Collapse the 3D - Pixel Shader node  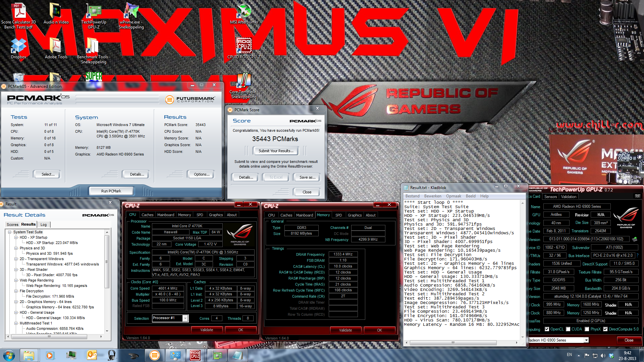click(x=16, y=269)
